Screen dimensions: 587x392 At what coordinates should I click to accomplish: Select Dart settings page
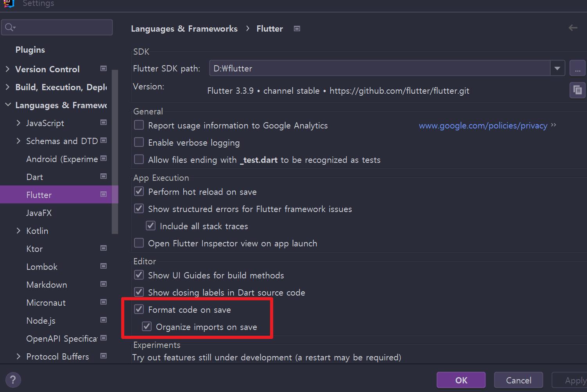tap(34, 177)
